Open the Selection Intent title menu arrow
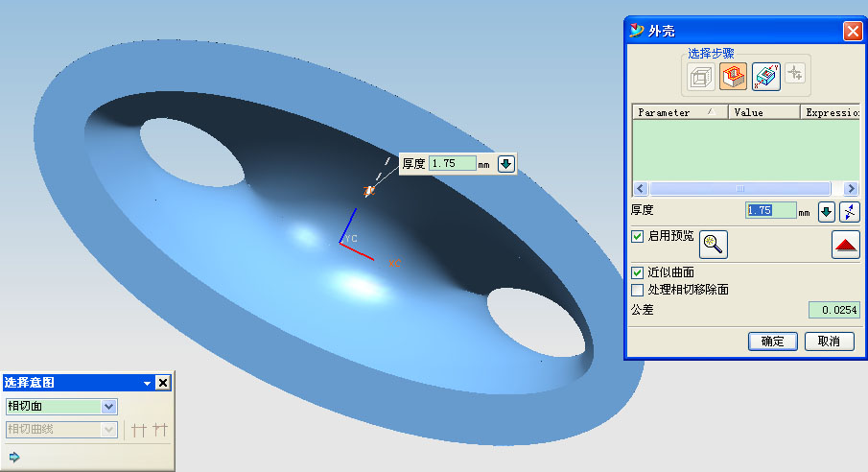The image size is (868, 472). coord(148,383)
